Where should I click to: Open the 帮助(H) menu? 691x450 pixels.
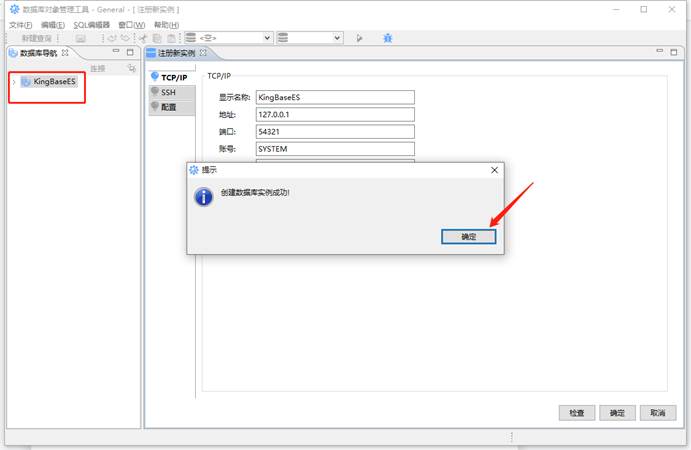(166, 25)
